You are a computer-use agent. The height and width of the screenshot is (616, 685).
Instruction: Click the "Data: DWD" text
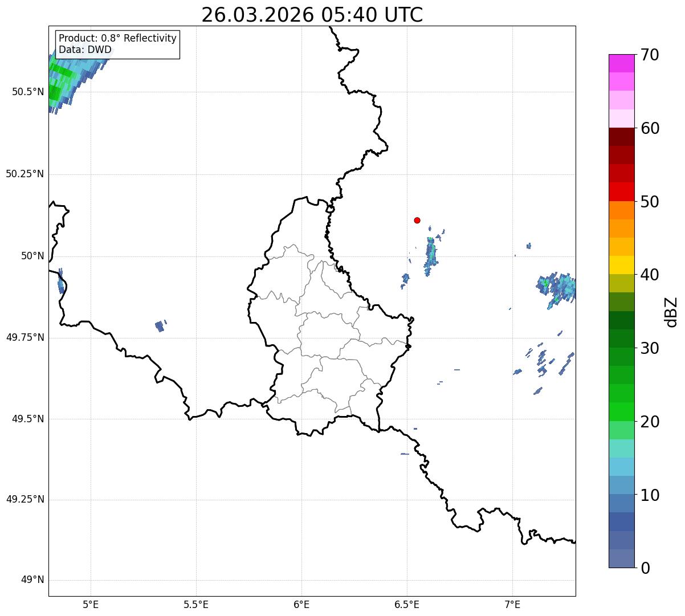tap(85, 50)
